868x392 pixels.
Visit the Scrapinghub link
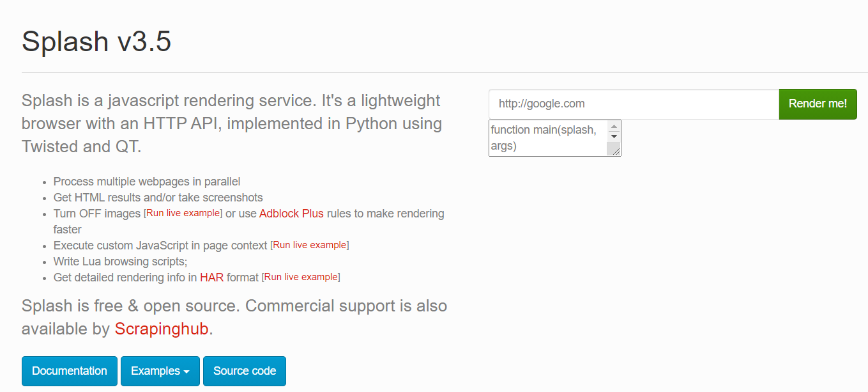(162, 329)
